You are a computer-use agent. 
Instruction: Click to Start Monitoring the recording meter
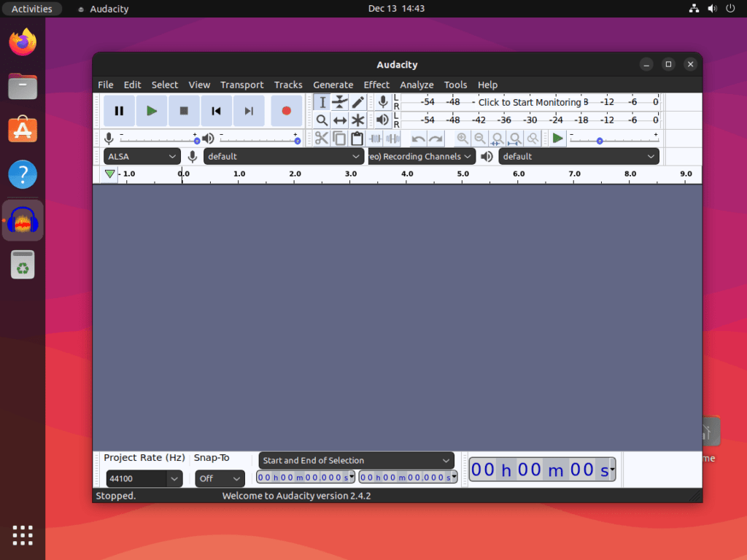[x=533, y=102]
